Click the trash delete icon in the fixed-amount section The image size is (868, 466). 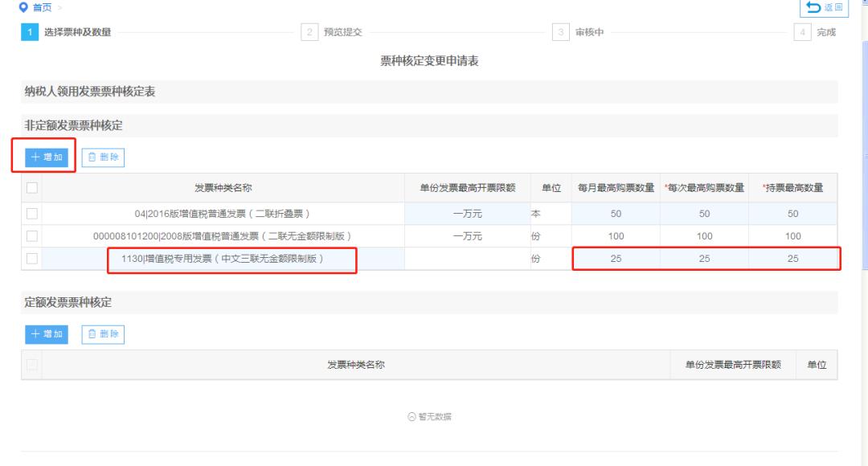pos(92,335)
